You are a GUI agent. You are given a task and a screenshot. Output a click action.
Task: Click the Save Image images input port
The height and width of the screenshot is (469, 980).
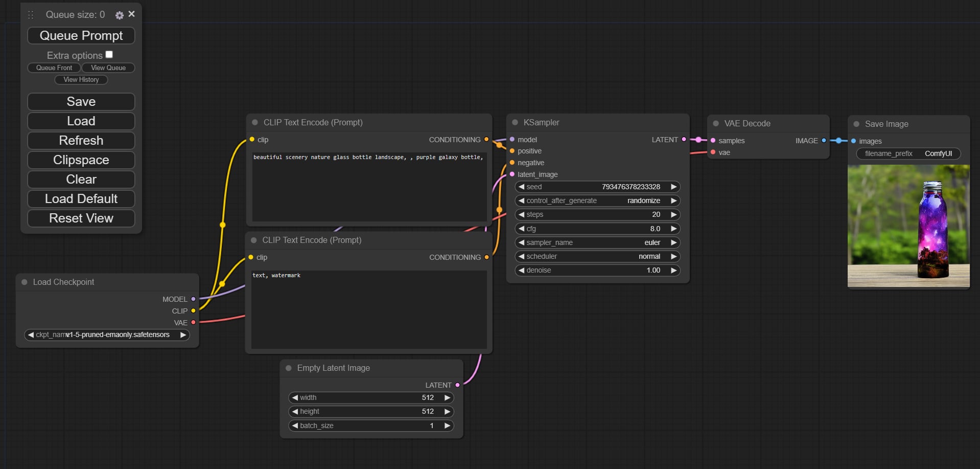point(853,141)
